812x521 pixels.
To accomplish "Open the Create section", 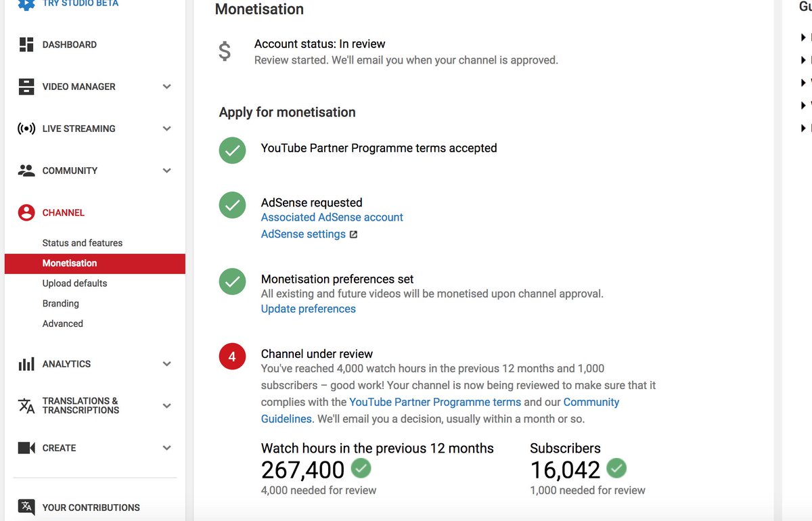I will (60, 448).
